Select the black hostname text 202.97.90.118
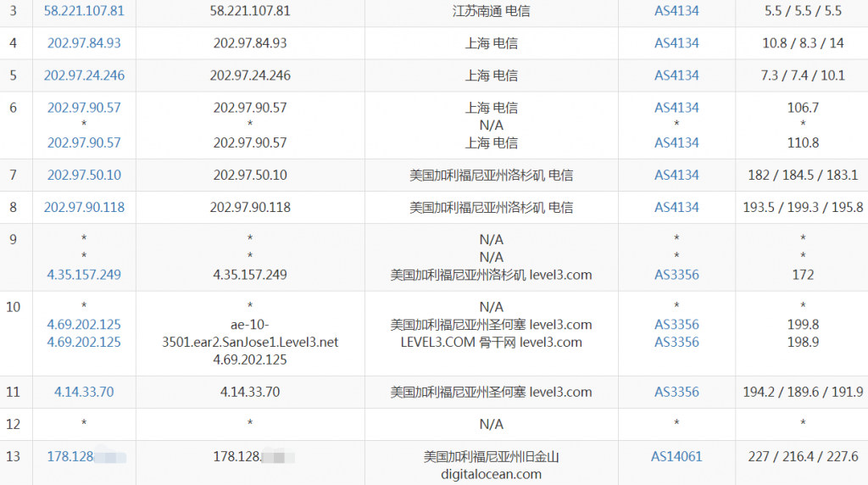Viewport: 868px width, 485px height. (x=250, y=207)
